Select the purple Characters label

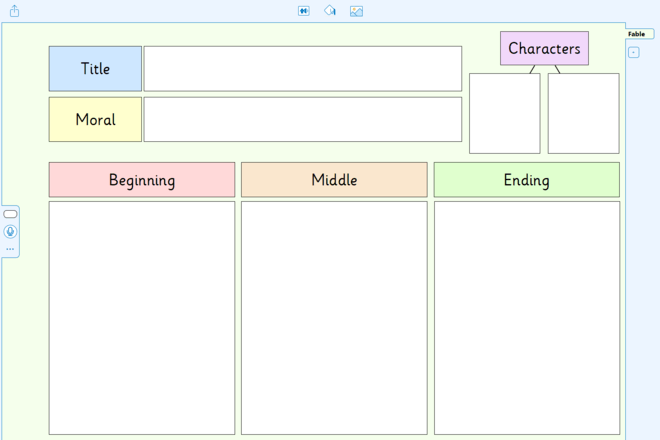point(544,48)
